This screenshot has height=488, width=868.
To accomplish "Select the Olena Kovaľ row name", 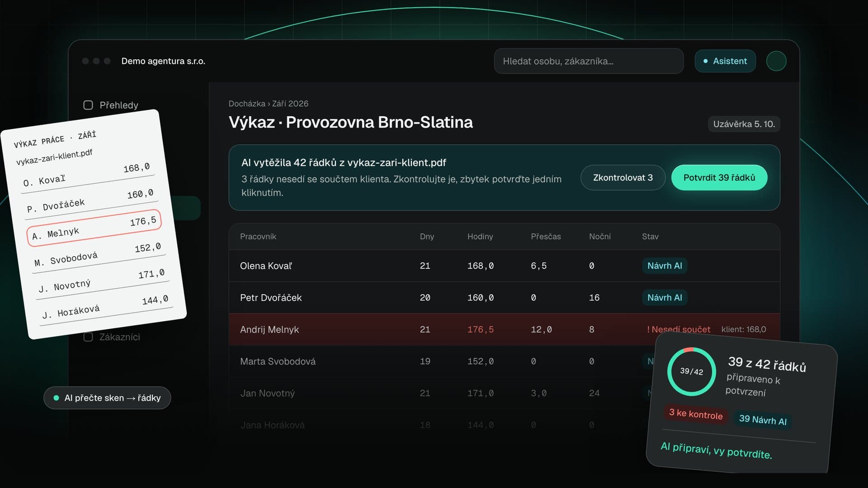I will (266, 266).
